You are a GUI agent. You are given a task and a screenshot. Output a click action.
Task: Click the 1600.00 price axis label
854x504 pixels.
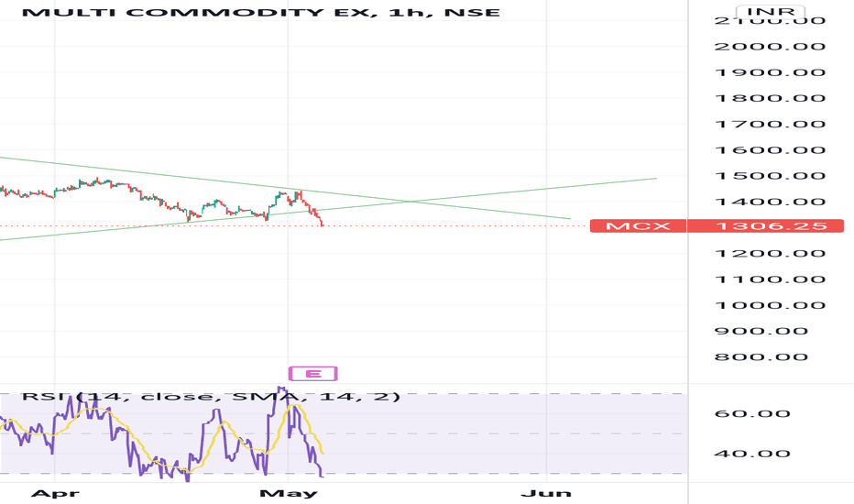click(770, 150)
